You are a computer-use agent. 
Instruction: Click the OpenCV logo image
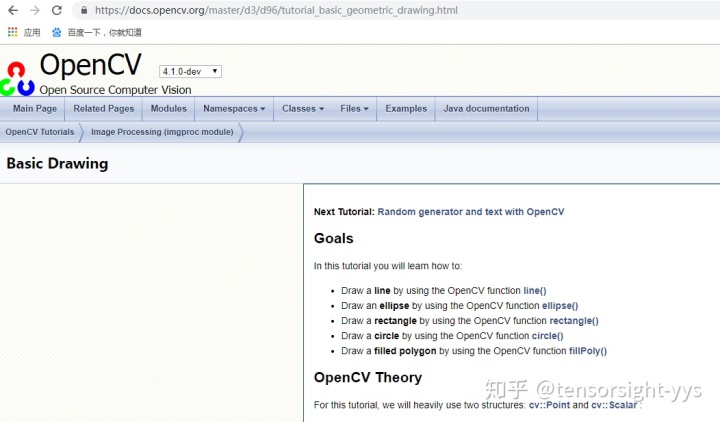[x=17, y=79]
